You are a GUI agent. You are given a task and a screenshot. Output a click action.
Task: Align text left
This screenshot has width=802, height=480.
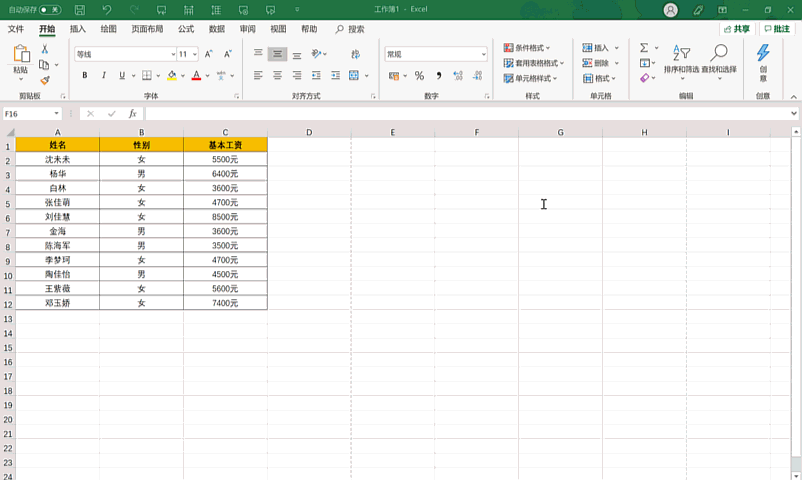point(258,75)
